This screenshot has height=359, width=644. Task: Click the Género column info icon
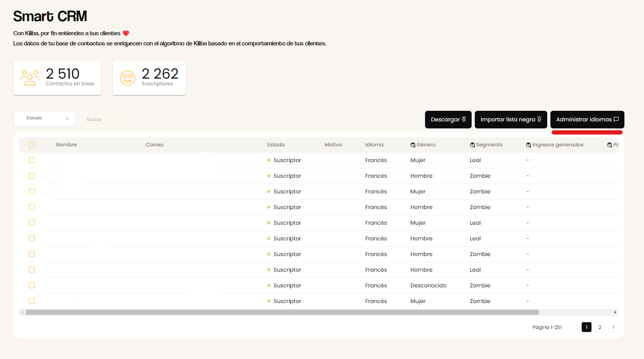click(x=413, y=145)
